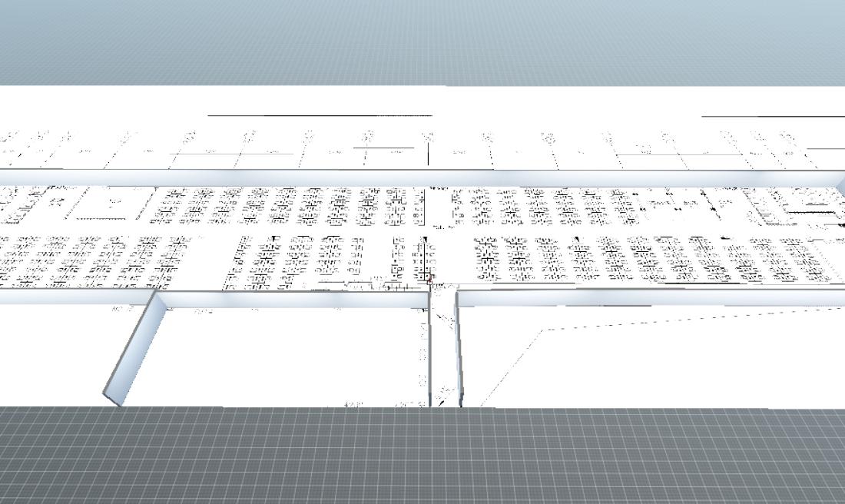The image size is (845, 504).
Task: Click the blue-gray sky background above the plan
Action: tap(422, 38)
